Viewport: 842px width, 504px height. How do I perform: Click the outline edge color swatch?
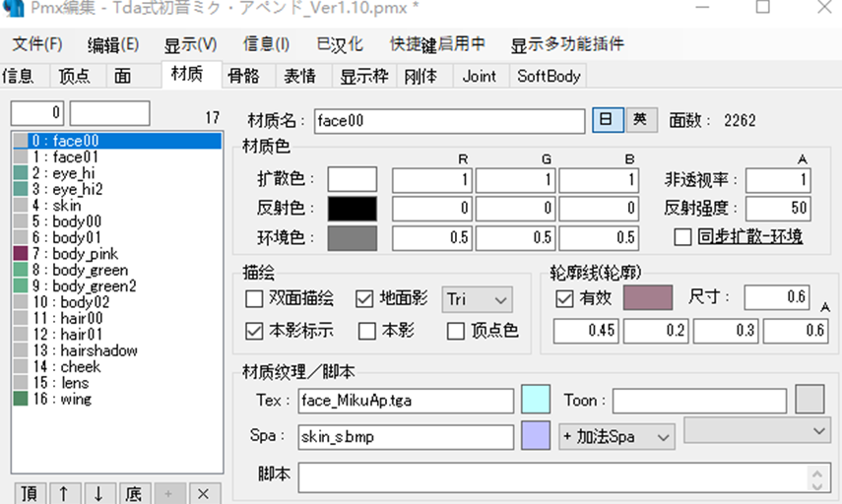[648, 298]
